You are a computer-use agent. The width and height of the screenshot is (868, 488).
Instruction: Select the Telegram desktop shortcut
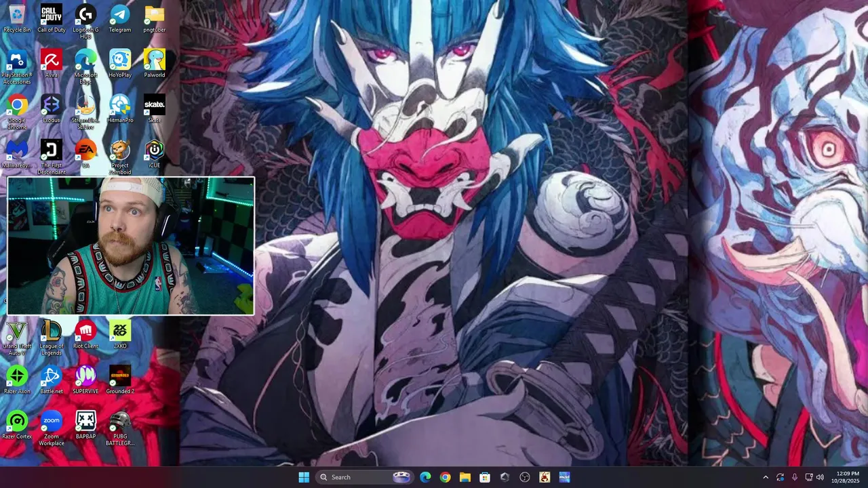click(x=120, y=18)
